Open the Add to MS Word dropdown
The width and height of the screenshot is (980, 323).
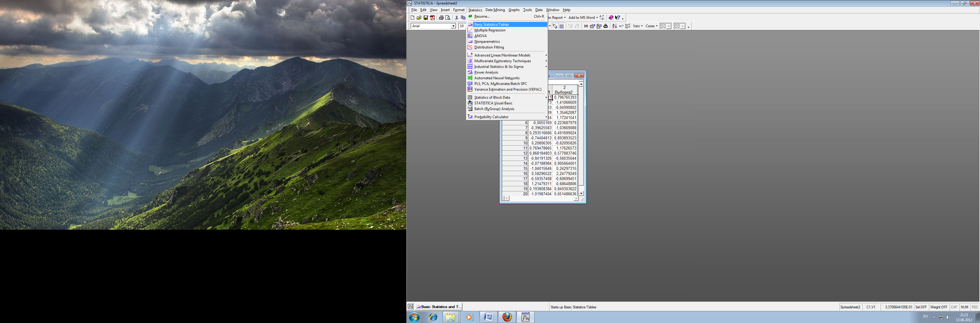pyautogui.click(x=597, y=18)
